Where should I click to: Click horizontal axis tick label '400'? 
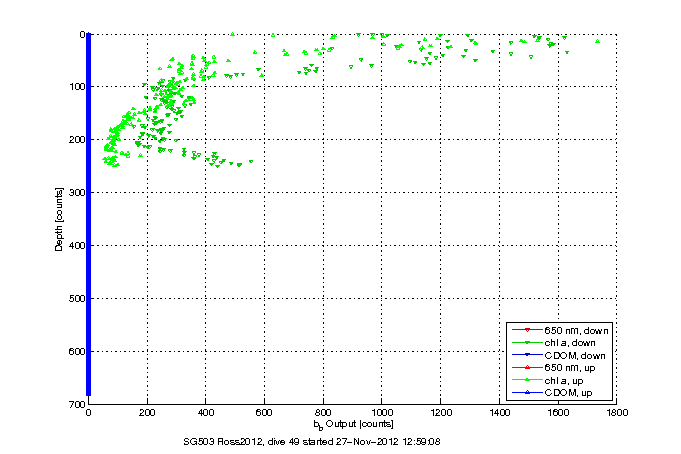click(206, 413)
